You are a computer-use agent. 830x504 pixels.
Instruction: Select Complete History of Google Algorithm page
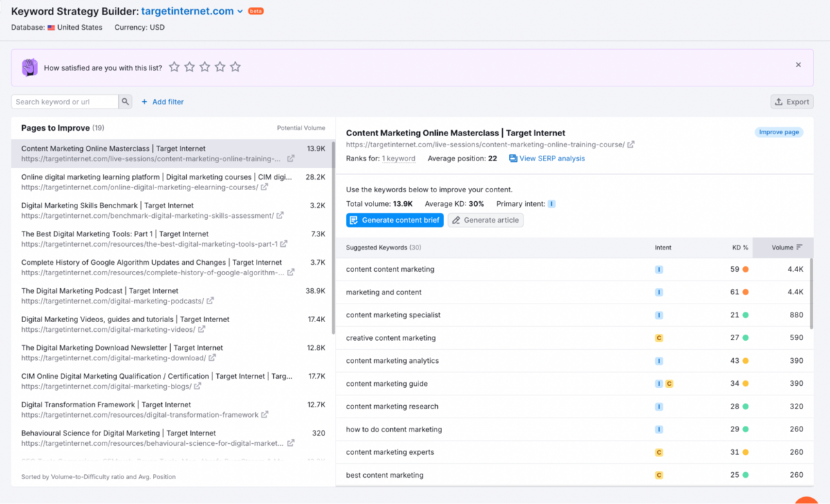[172, 267]
